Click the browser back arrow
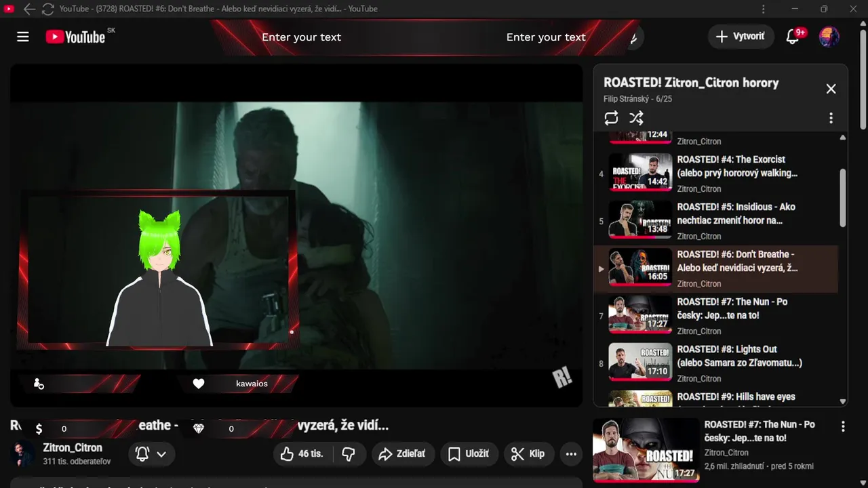 click(29, 9)
